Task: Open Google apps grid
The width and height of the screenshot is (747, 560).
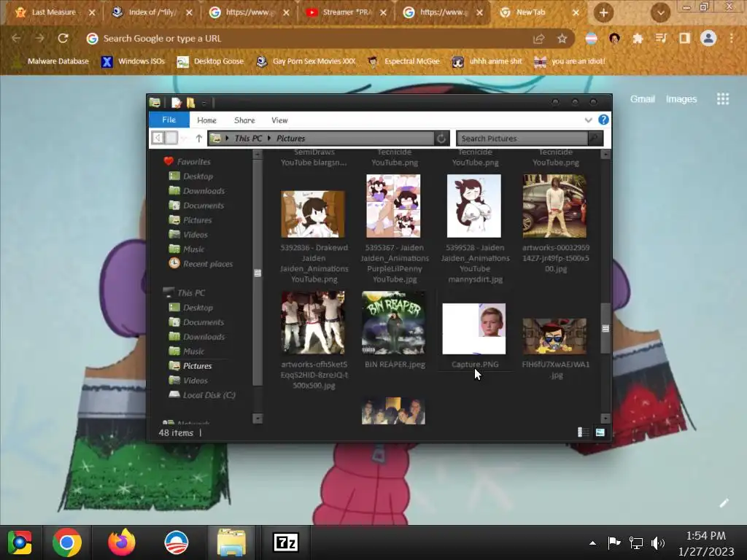Action: click(x=723, y=99)
